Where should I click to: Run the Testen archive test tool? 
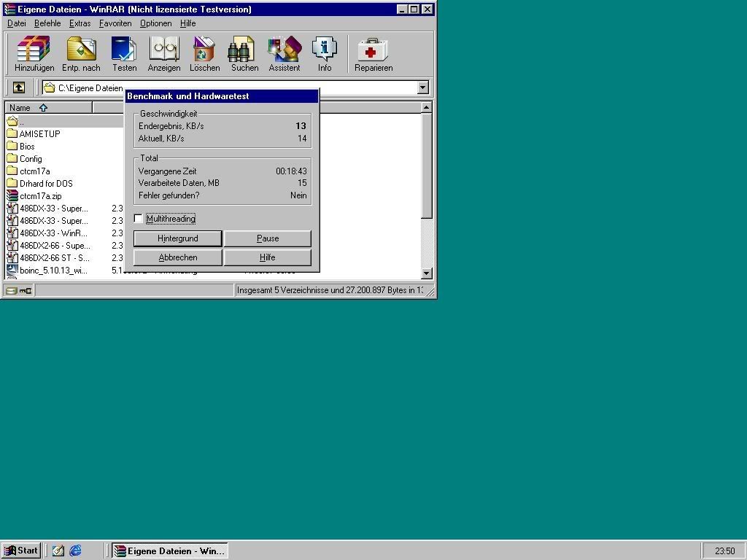click(124, 54)
